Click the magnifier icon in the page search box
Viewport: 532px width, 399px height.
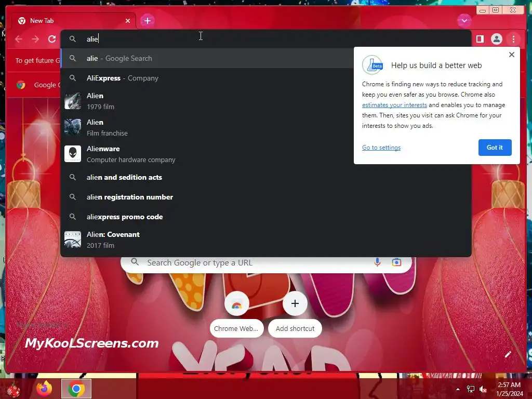[135, 262]
